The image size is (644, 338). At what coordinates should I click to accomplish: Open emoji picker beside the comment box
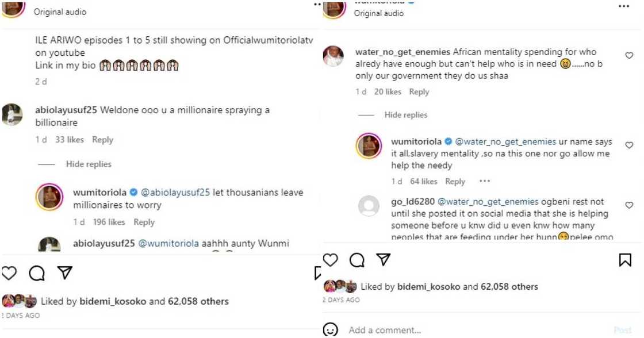click(330, 330)
